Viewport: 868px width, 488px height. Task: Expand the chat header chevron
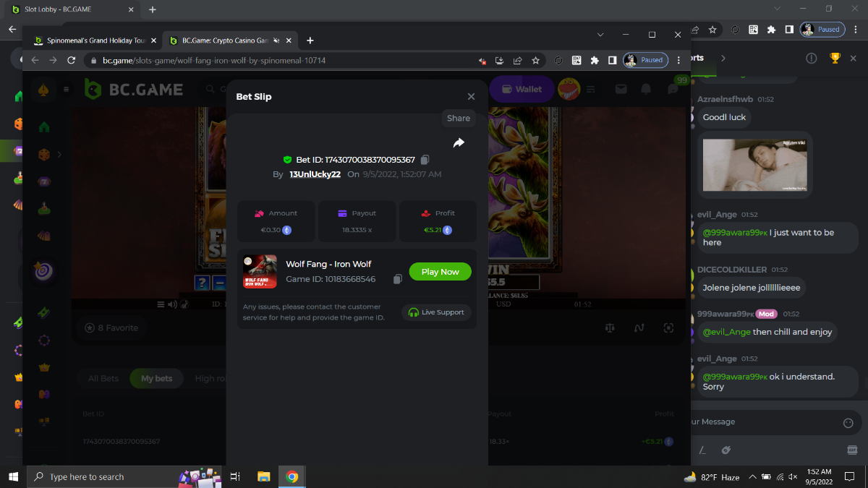click(723, 58)
